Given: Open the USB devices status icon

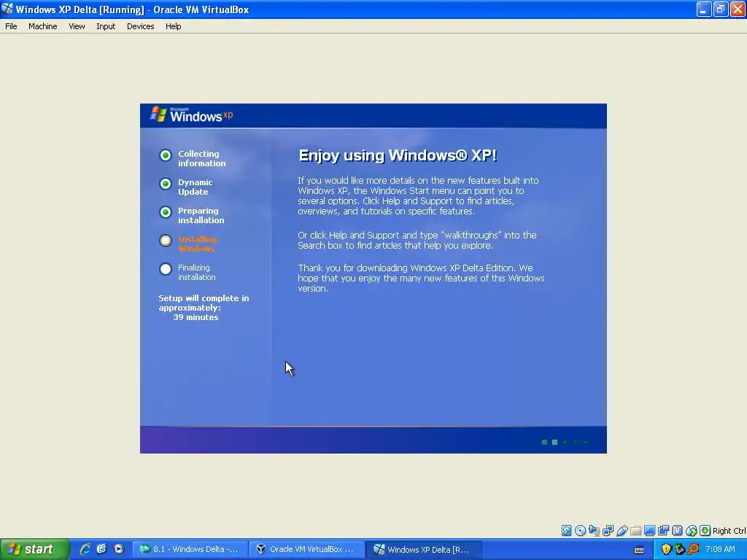Looking at the screenshot, I should (622, 531).
